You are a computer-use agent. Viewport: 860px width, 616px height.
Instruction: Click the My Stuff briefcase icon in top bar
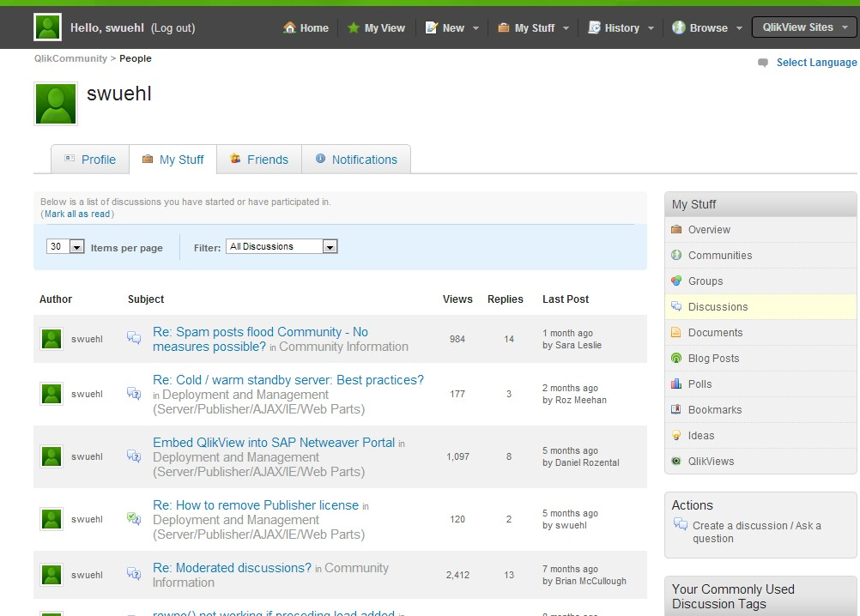(x=504, y=27)
